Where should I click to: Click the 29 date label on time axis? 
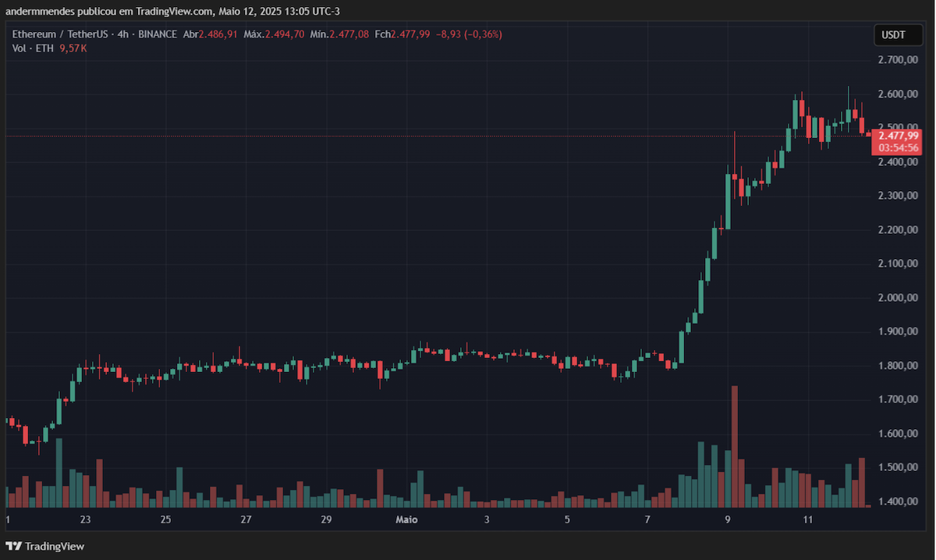[326, 519]
